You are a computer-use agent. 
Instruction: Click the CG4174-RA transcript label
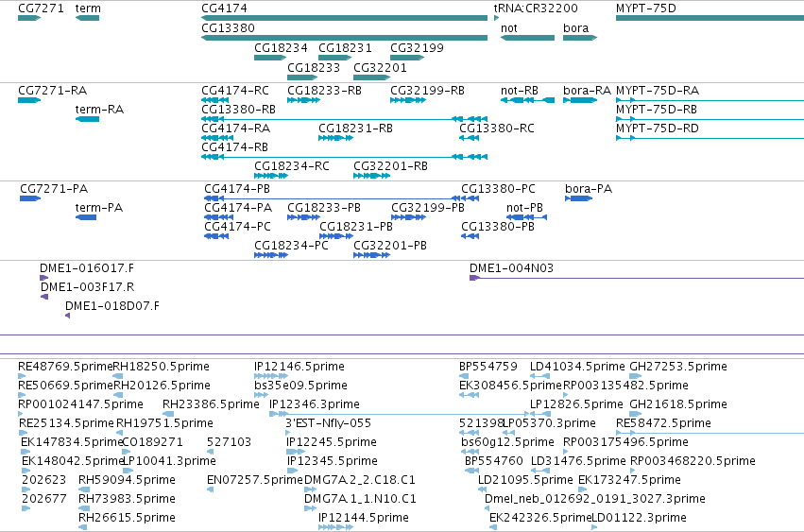[235, 129]
